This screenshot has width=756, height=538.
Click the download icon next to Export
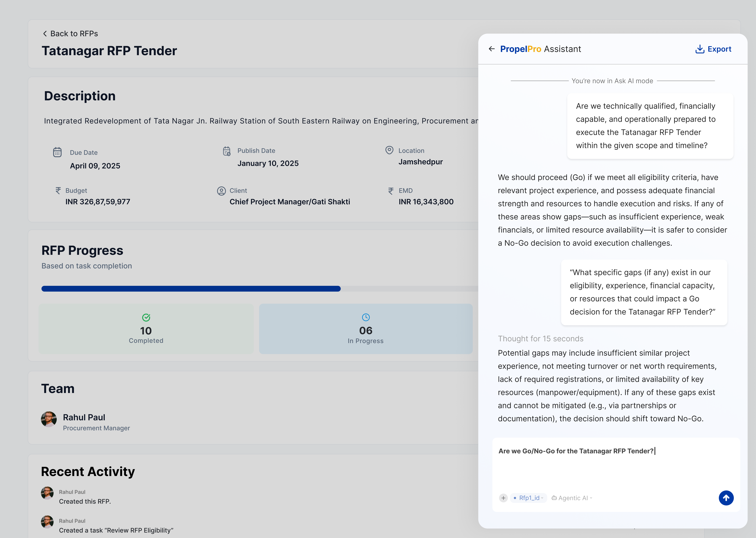[699, 49]
